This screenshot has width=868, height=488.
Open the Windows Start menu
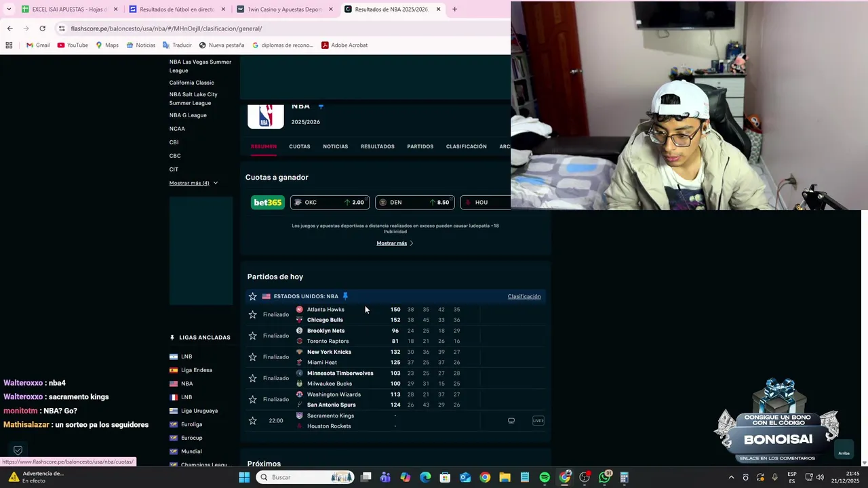(x=244, y=477)
